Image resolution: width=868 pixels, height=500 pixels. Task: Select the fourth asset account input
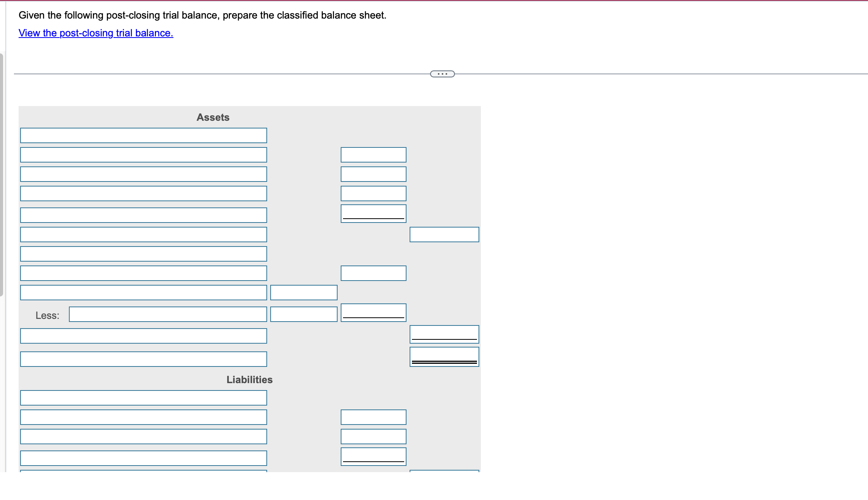(x=143, y=193)
